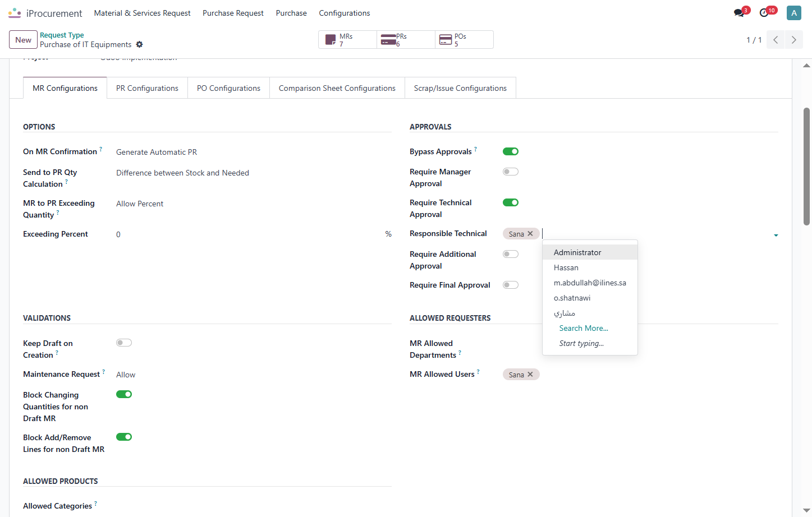The height and width of the screenshot is (517, 812).
Task: Enable Require Manager Approval
Action: 511,172
